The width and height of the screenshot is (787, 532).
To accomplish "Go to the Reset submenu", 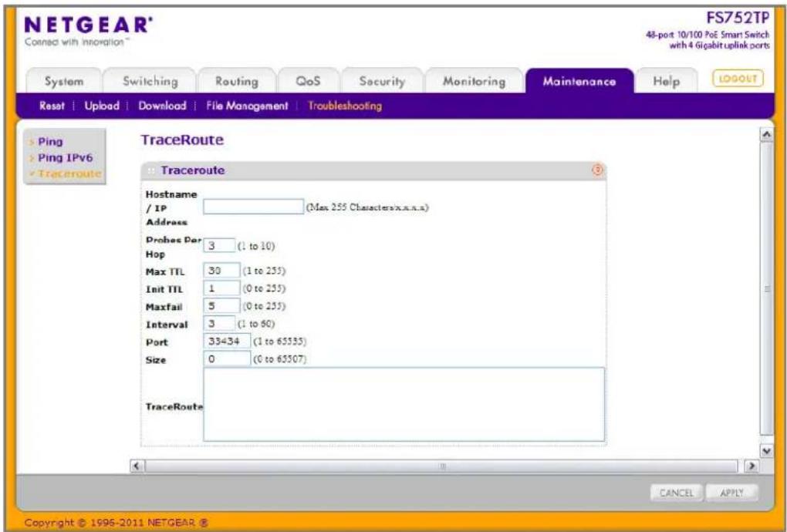I will (x=52, y=106).
